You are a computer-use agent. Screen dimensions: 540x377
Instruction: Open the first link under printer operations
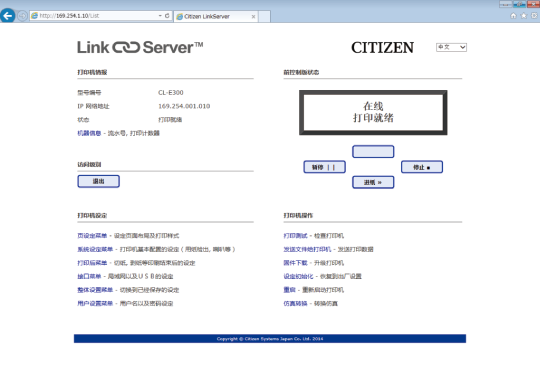tap(295, 236)
